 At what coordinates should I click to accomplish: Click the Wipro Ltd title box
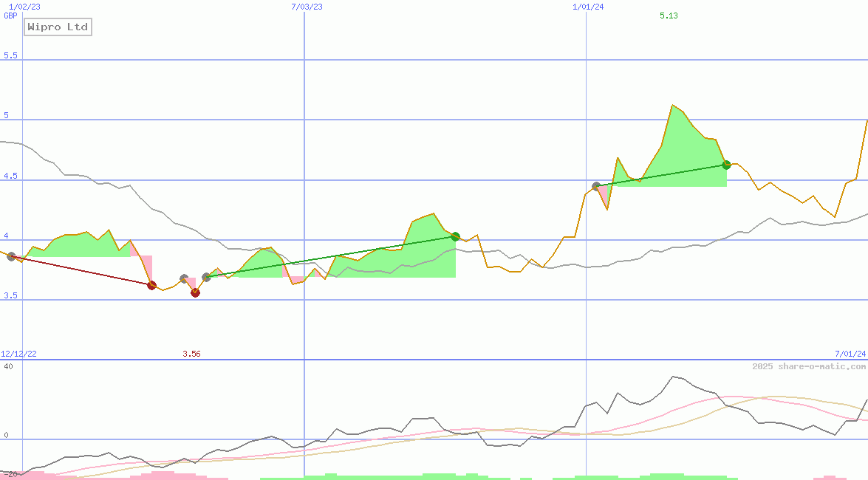point(58,27)
